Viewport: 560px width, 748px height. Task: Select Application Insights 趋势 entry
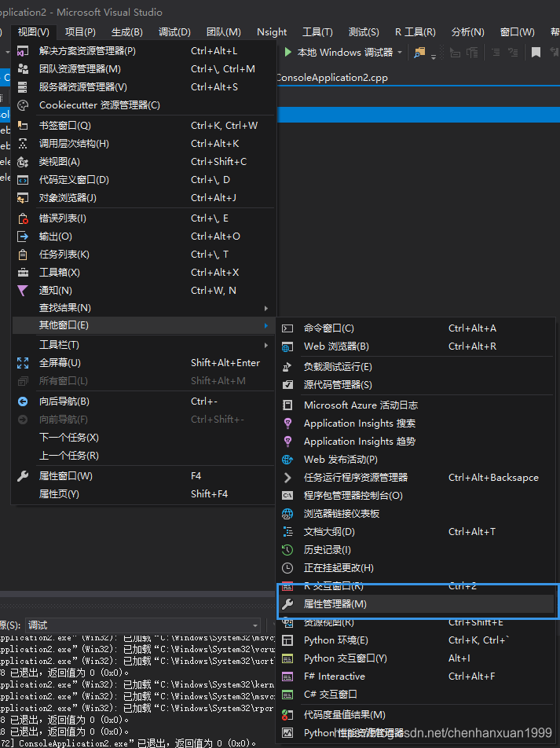pyautogui.click(x=415, y=442)
